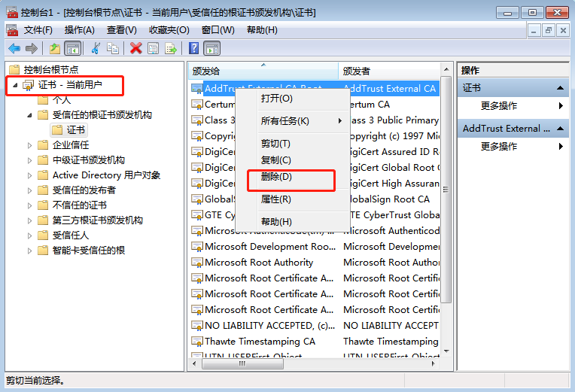Choose 删除(D) from the context menu

(x=276, y=177)
